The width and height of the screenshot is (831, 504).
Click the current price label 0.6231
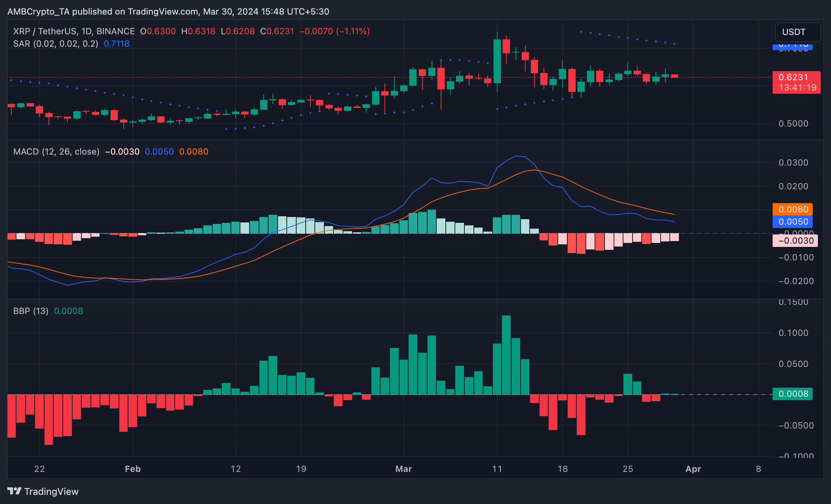click(x=793, y=77)
